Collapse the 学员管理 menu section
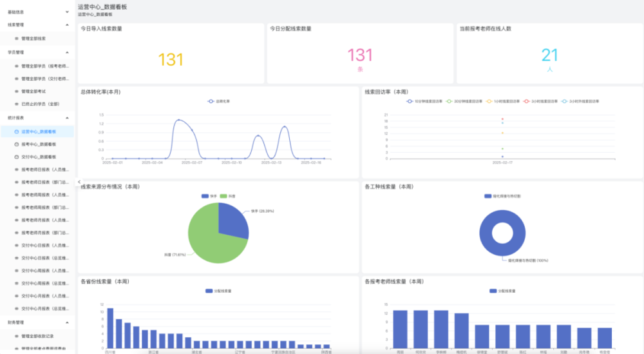This screenshot has height=354, width=644. pyautogui.click(x=67, y=52)
